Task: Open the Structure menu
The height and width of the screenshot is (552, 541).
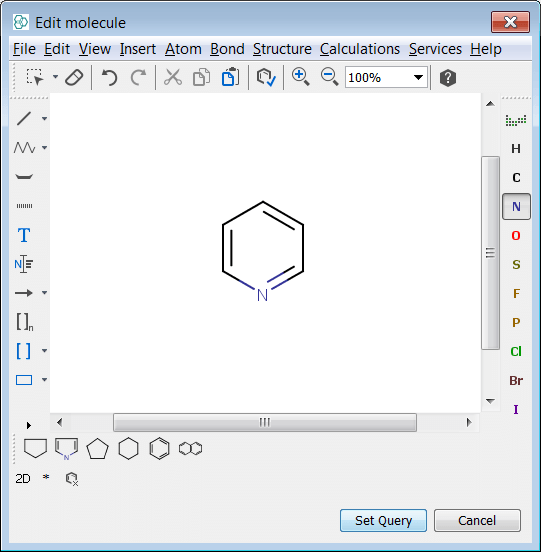Action: (282, 49)
